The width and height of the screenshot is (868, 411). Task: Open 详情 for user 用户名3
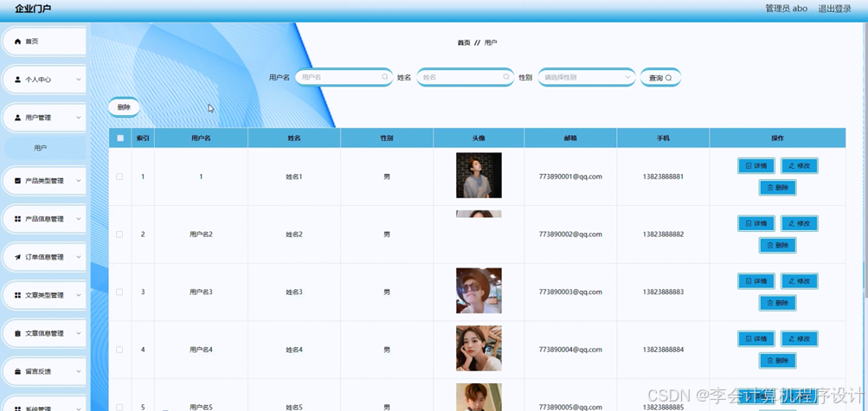[x=756, y=281]
